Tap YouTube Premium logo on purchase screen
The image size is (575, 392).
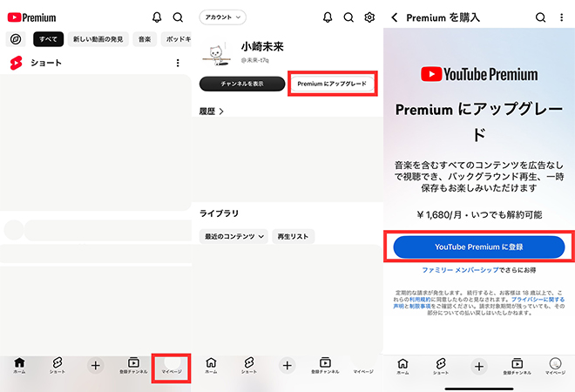pyautogui.click(x=479, y=74)
